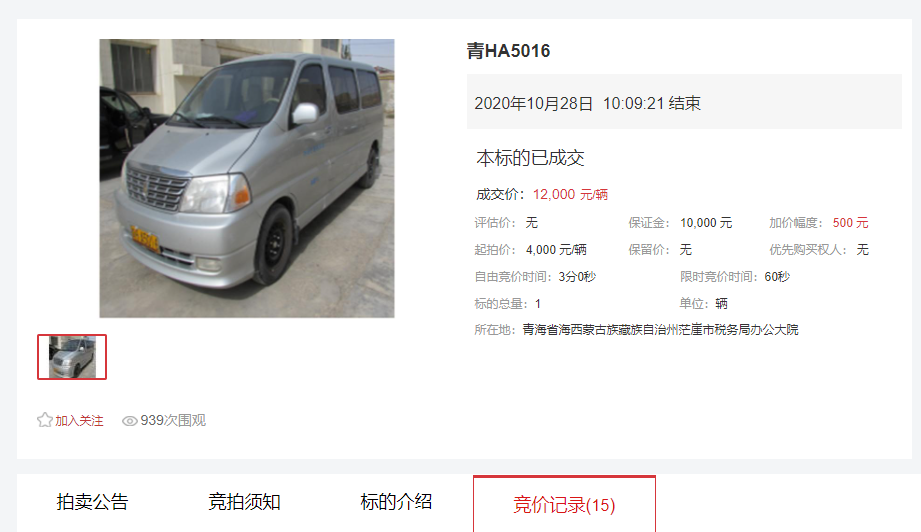This screenshot has height=532, width=921.
Task: Click the eye icon beside 939次围观
Action: pyautogui.click(x=129, y=421)
